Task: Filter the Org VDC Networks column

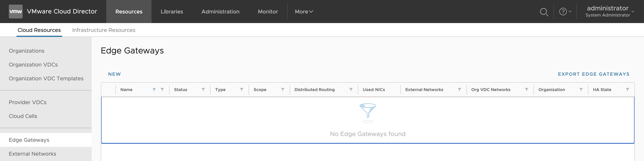Action: [x=526, y=90]
